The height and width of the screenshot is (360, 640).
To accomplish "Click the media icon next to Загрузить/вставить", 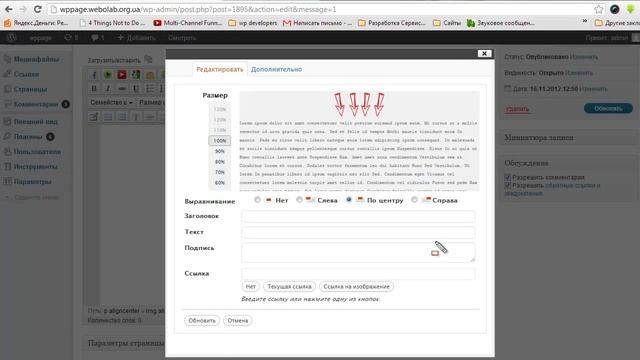I will (x=148, y=60).
